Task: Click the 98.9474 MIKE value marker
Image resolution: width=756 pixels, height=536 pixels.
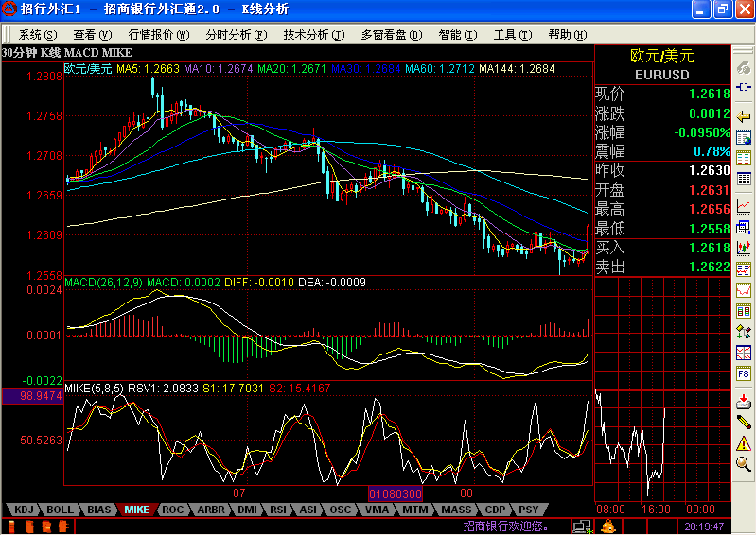Action: click(x=33, y=396)
